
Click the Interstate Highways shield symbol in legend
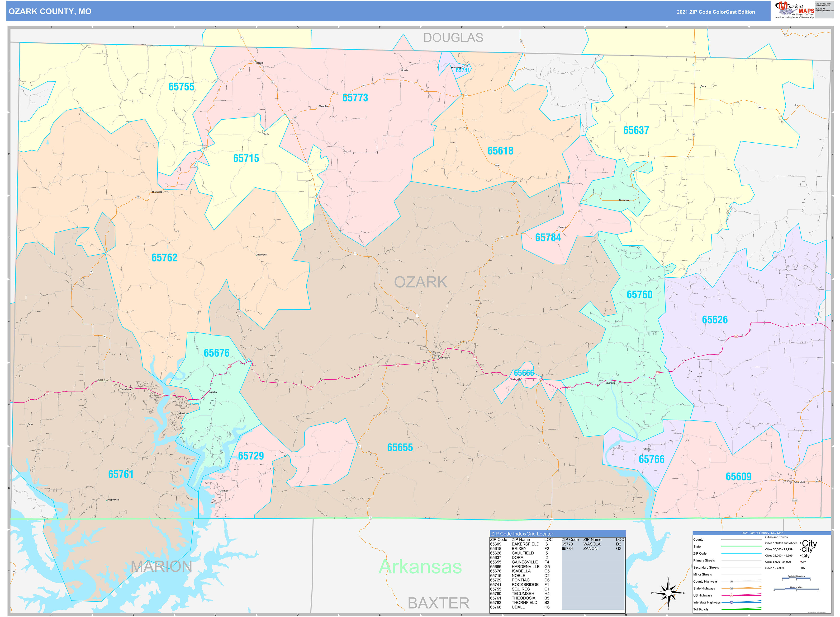(x=731, y=602)
